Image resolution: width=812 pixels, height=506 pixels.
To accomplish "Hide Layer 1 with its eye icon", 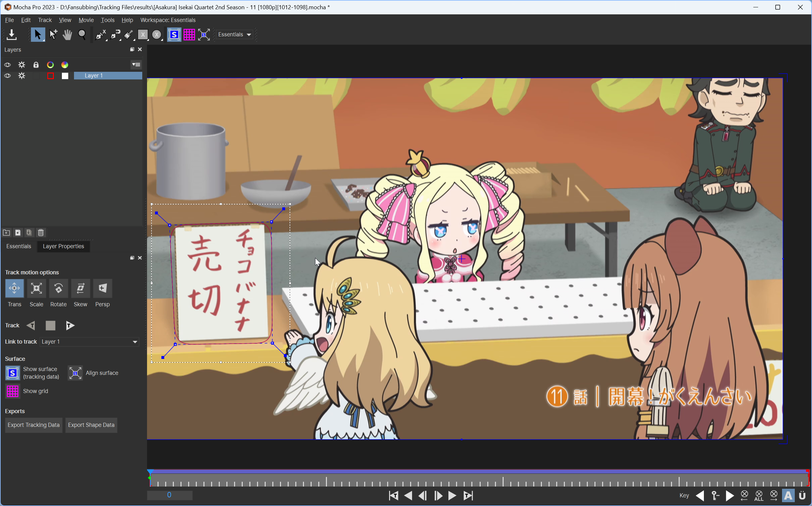I will coord(7,76).
